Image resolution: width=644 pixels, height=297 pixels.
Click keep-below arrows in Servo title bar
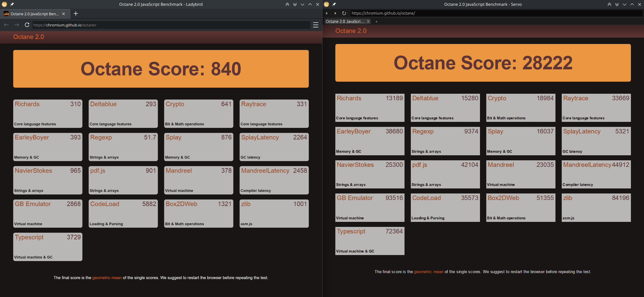617,4
